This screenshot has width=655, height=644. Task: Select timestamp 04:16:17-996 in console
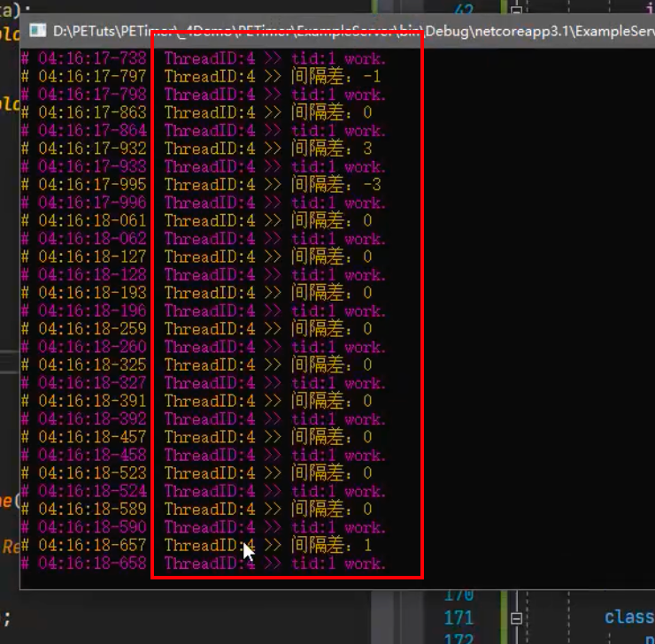pyautogui.click(x=92, y=203)
